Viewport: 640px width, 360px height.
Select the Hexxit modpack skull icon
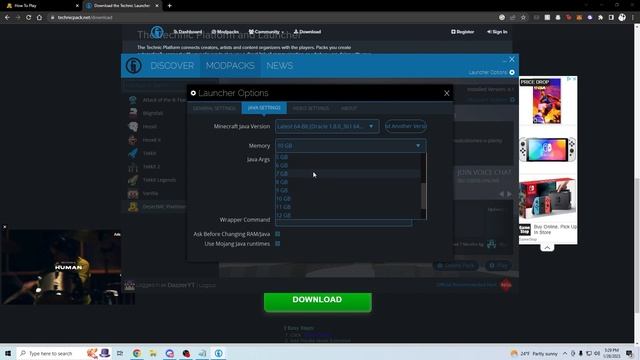click(133, 127)
